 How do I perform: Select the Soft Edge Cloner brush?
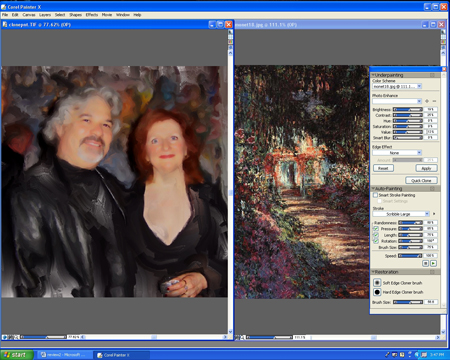tap(377, 283)
